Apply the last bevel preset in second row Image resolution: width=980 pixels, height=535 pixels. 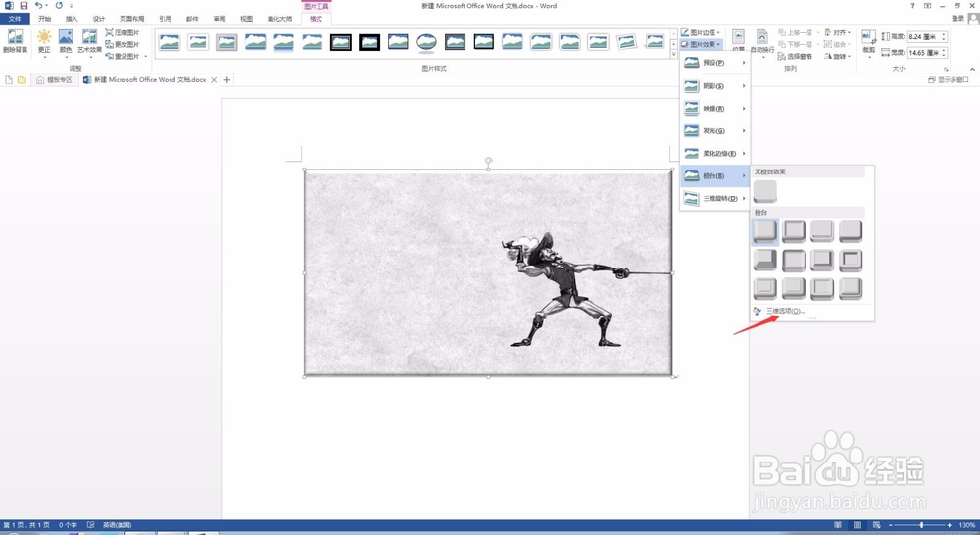851,260
